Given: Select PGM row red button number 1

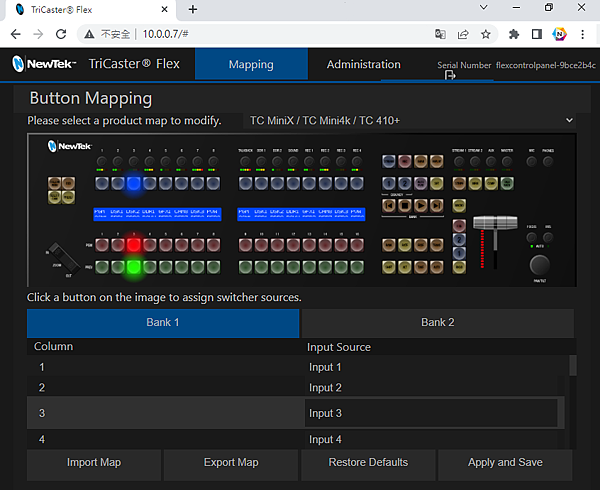Looking at the screenshot, I should tap(102, 245).
